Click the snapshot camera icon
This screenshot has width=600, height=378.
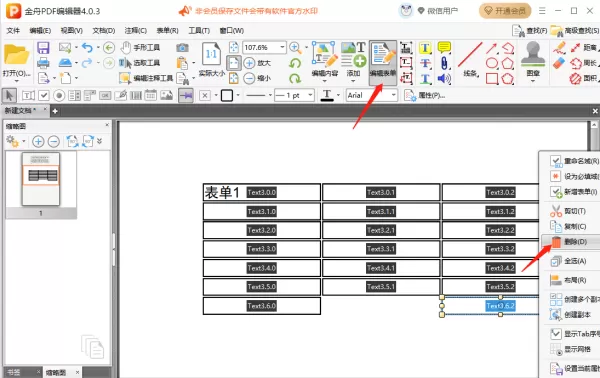click(x=182, y=47)
